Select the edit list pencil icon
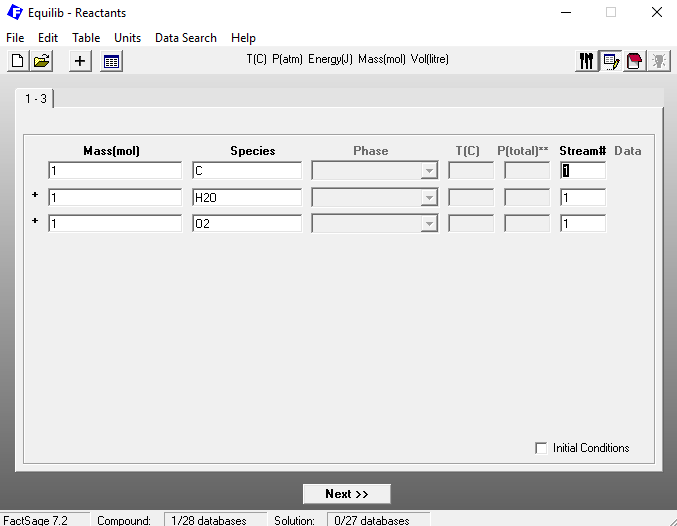 (x=611, y=61)
